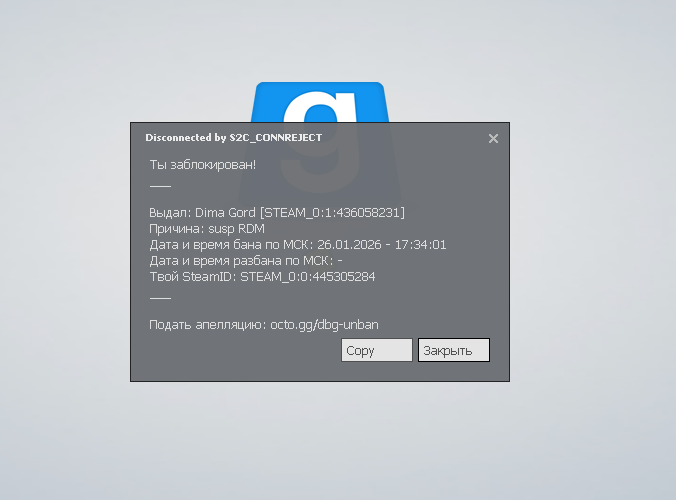Click the Закрыть button
Screen dimensions: 676x500
[454, 350]
